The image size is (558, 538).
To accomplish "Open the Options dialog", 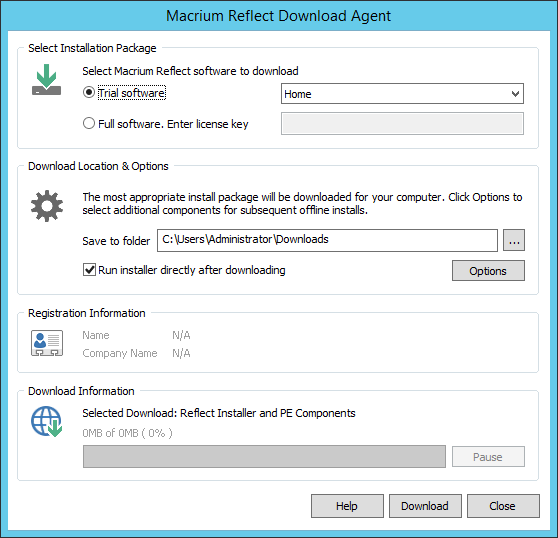I will [488, 271].
